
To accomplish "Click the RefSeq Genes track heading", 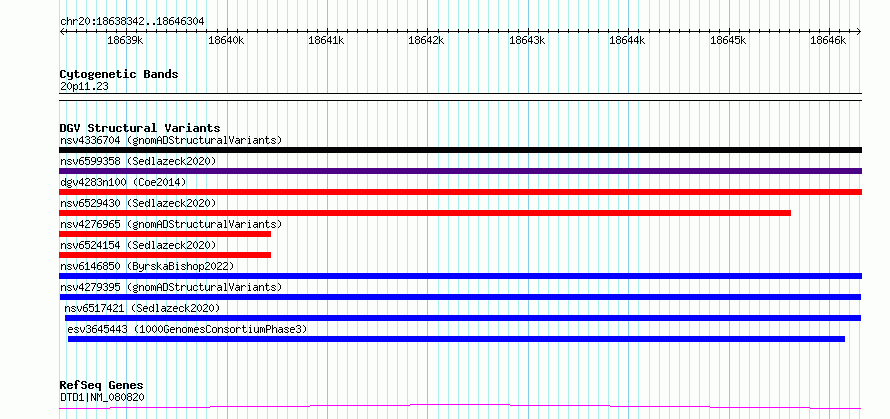I will pos(101,385).
